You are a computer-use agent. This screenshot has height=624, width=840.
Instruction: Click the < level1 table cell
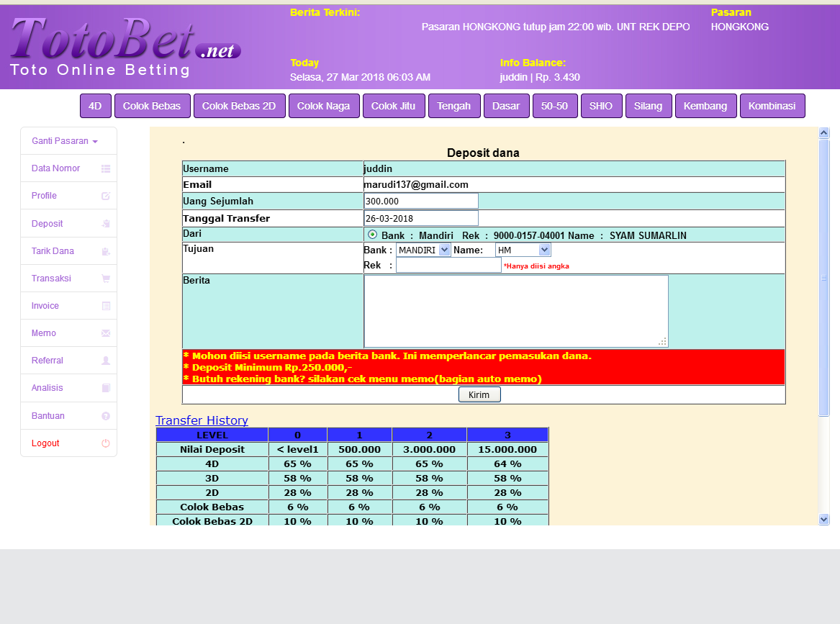tap(298, 449)
